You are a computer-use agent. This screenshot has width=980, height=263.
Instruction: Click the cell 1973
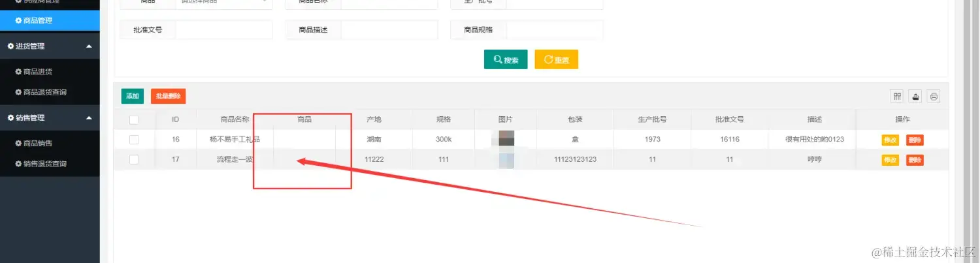coord(652,140)
